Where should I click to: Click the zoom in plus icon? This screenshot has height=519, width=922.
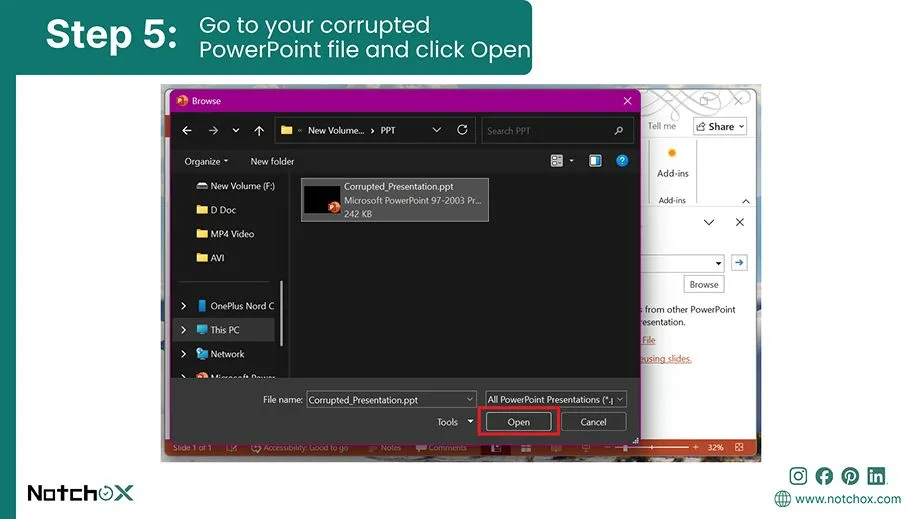point(696,447)
